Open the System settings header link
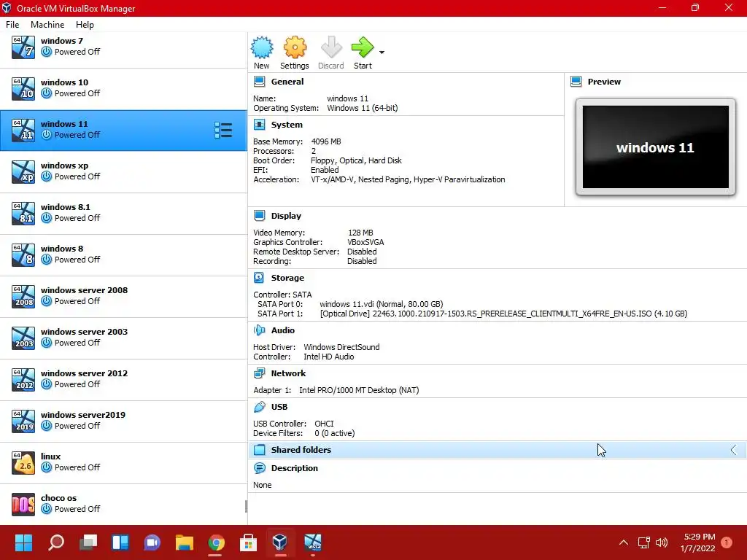 (x=287, y=125)
